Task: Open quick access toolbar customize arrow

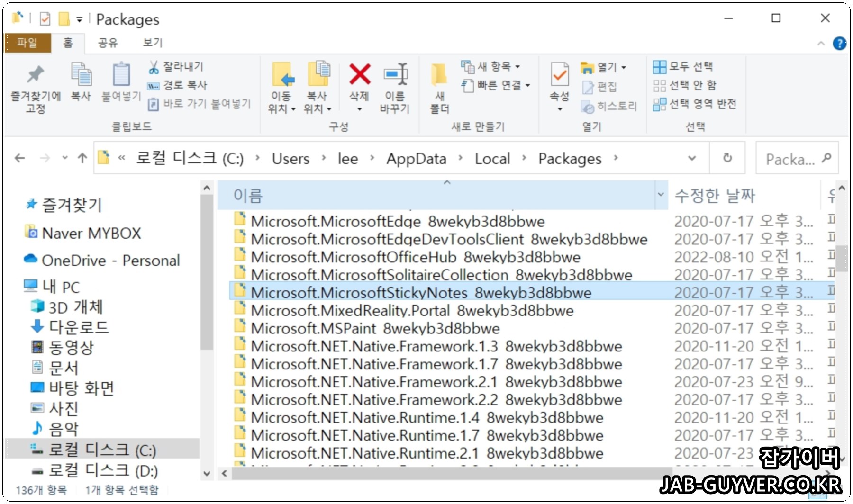Action: 80,19
